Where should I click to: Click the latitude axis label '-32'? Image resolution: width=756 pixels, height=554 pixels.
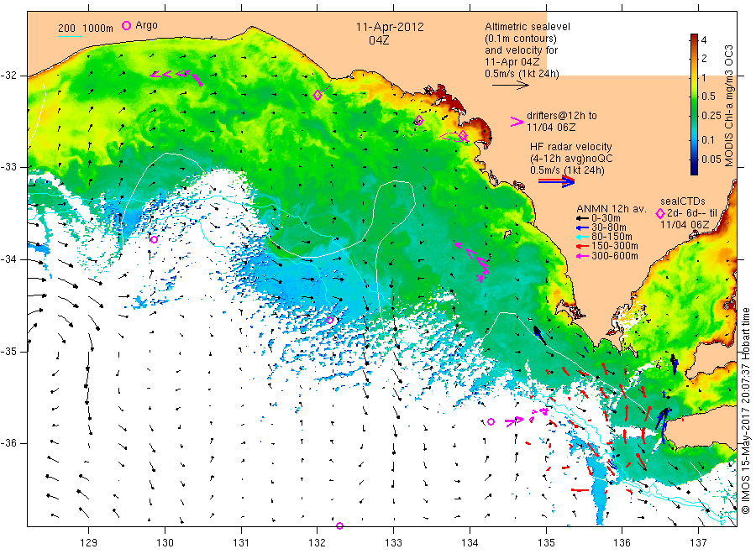(x=8, y=76)
